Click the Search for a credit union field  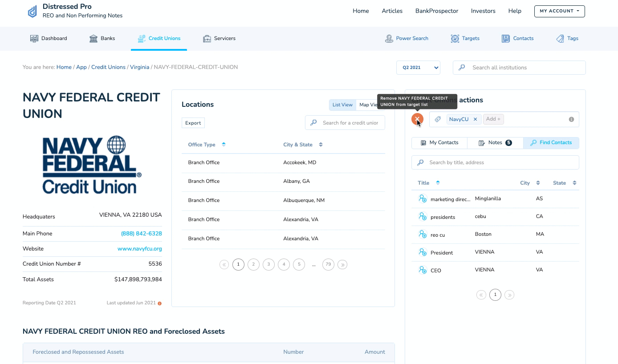345,123
